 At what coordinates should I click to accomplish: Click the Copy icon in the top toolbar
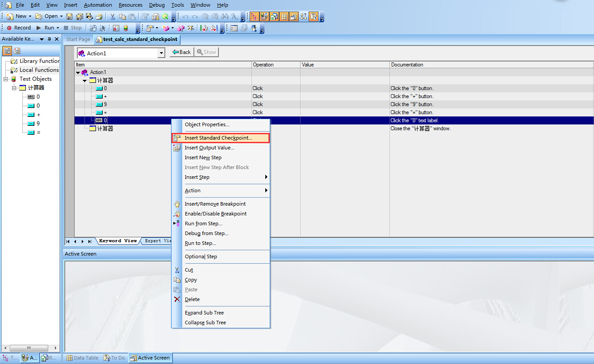(x=122, y=16)
